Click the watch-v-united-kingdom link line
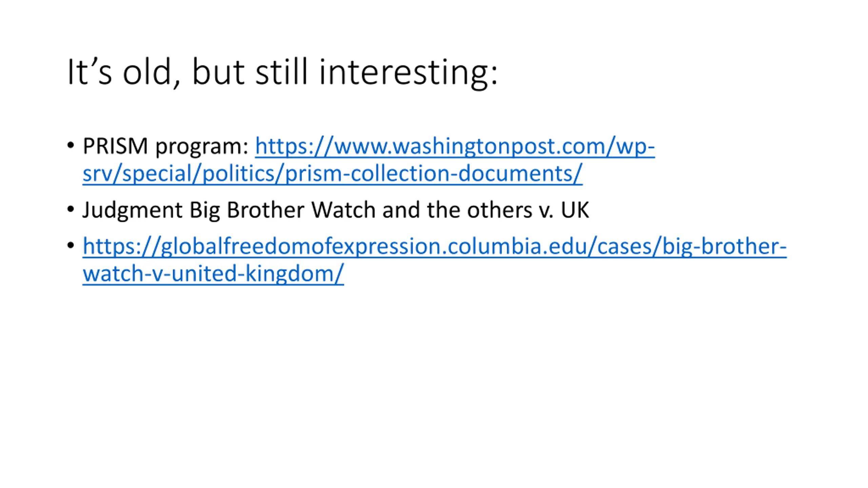 (213, 273)
